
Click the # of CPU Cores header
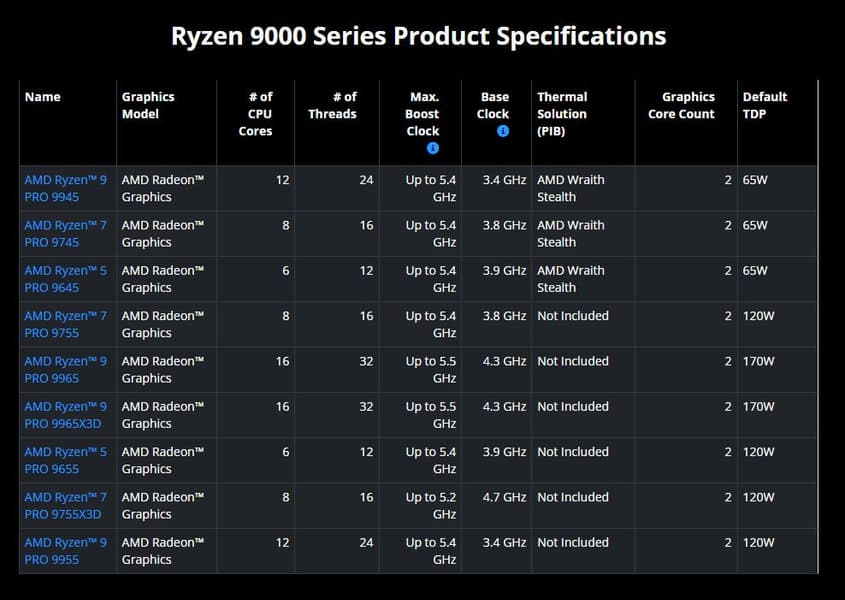point(255,114)
